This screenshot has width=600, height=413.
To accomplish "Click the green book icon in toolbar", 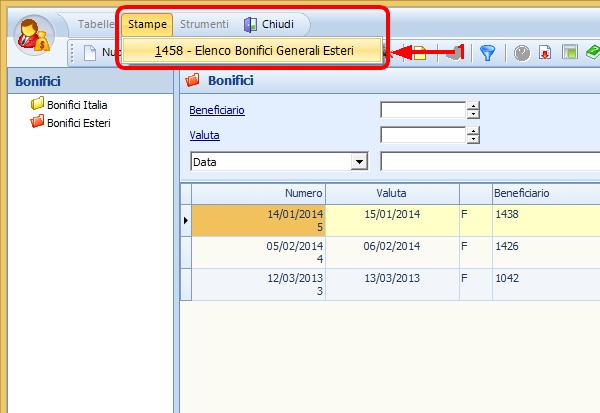I will point(592,53).
